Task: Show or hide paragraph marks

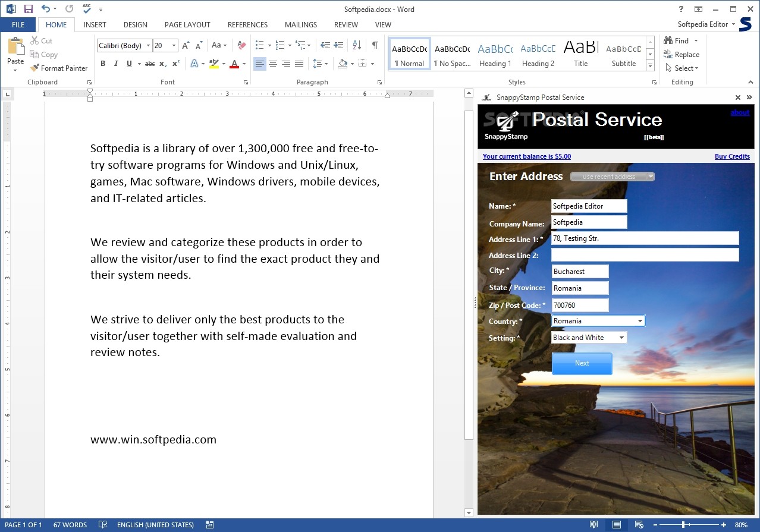Action: tap(375, 46)
